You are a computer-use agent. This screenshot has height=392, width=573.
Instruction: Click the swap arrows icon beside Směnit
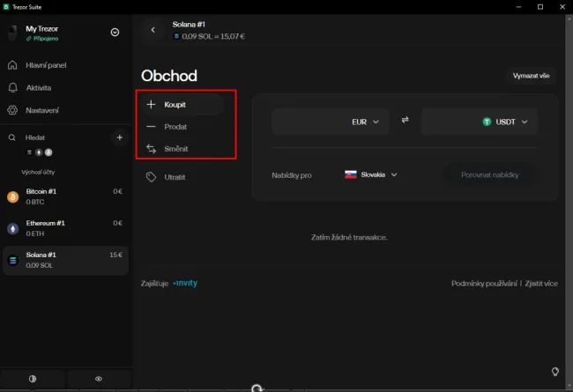point(151,149)
